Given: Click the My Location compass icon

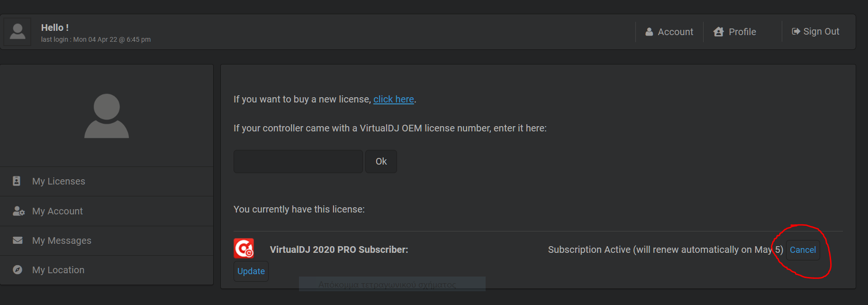Looking at the screenshot, I should 18,269.
